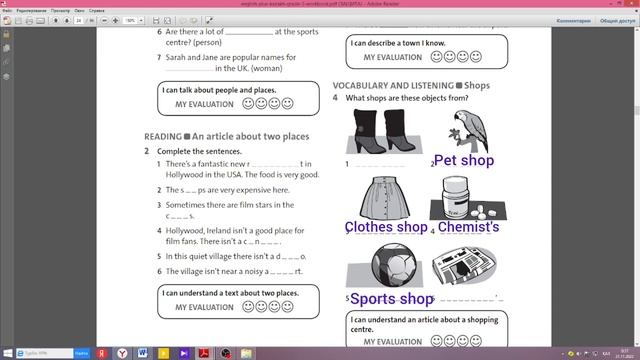This screenshot has width=640, height=360.
Task: Open the Справка menu
Action: click(97, 11)
